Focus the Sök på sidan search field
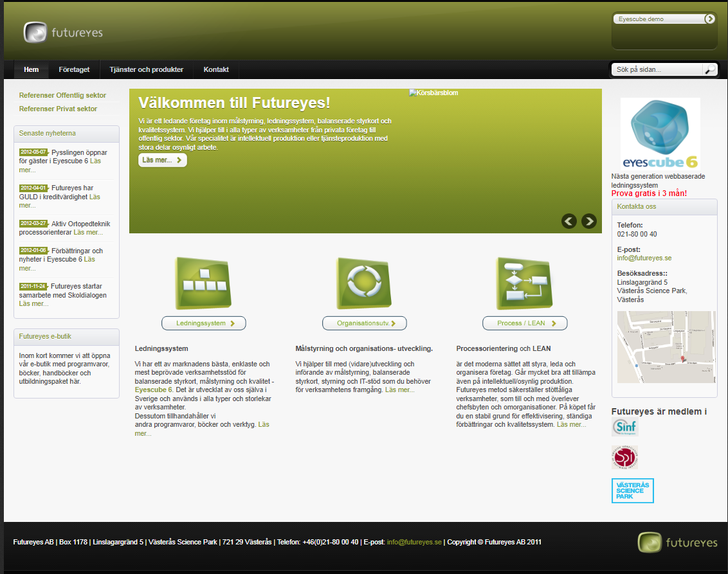The image size is (728, 574). pos(657,69)
